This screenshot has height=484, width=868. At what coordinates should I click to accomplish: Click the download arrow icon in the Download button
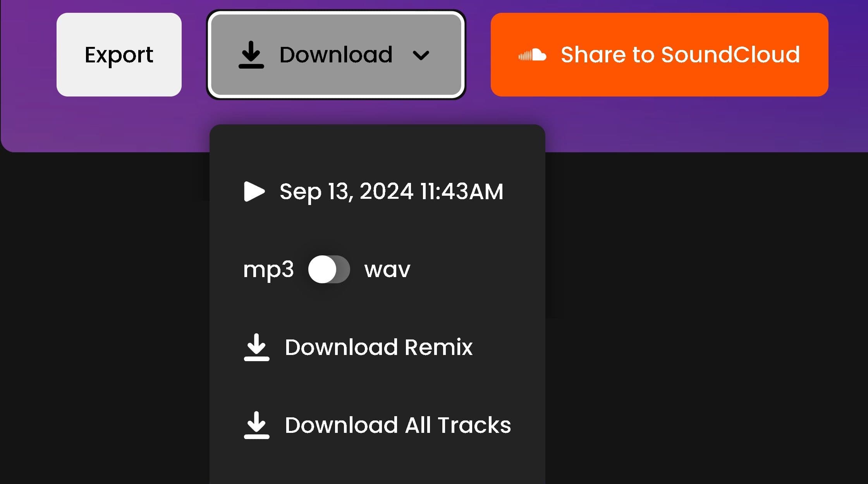click(x=251, y=55)
